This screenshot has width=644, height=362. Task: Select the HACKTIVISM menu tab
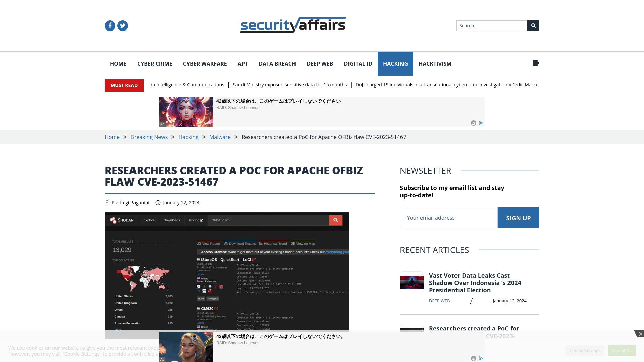click(x=435, y=63)
